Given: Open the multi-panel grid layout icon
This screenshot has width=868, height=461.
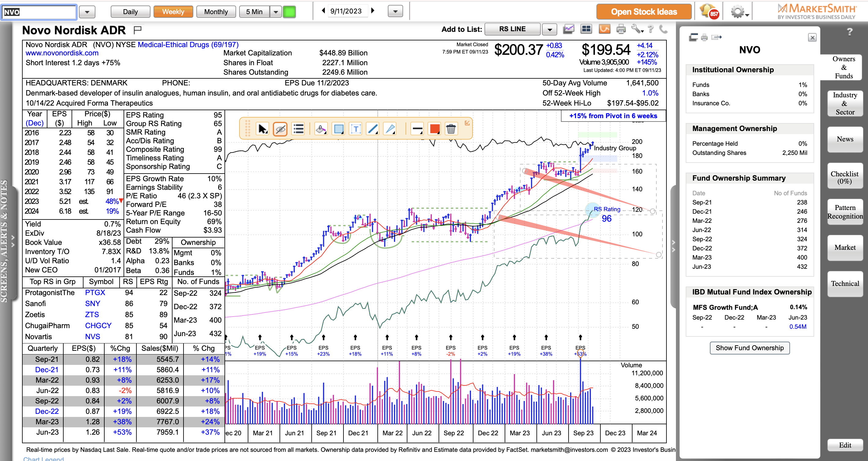Looking at the screenshot, I should click(x=586, y=29).
